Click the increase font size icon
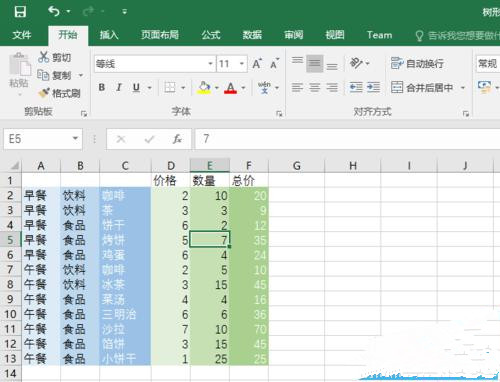This screenshot has width=500, height=382. 257,63
